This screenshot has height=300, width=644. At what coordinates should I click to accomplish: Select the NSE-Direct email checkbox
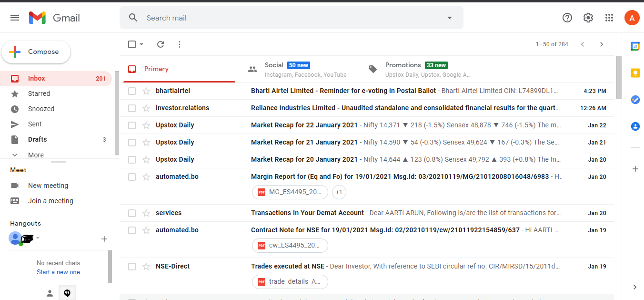(x=132, y=266)
